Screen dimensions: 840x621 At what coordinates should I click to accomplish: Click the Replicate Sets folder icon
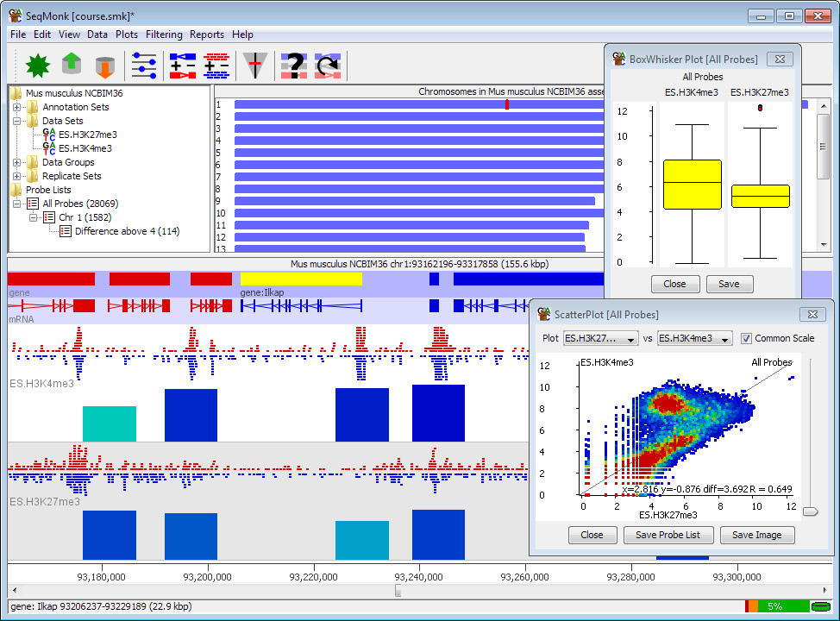tap(33, 176)
